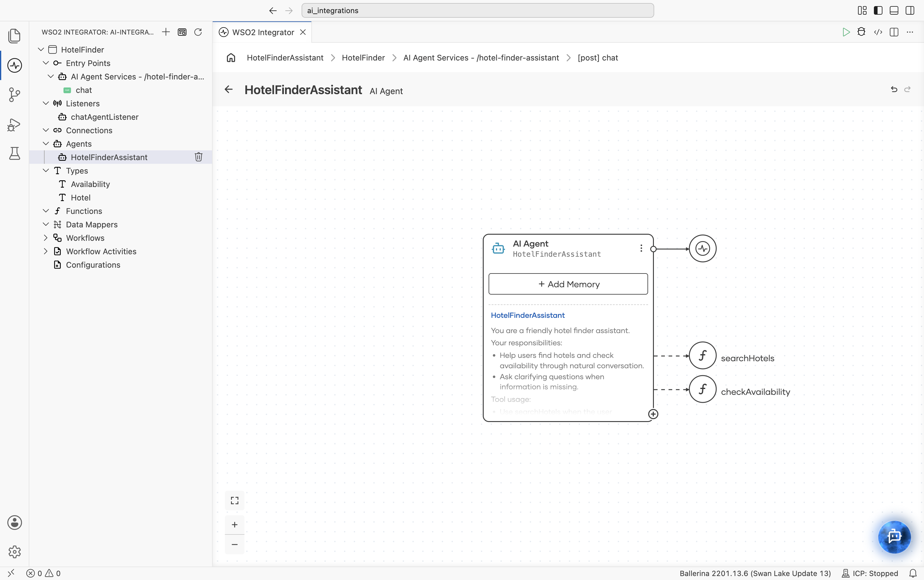The image size is (924, 580).
Task: Open Manage gear icon in activity bar
Action: click(x=15, y=552)
